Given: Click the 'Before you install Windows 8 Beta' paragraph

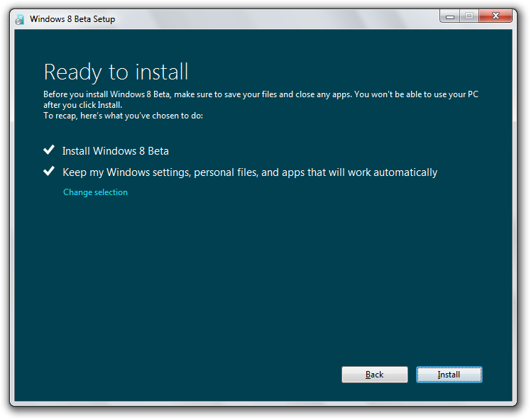Looking at the screenshot, I should click(x=261, y=99).
